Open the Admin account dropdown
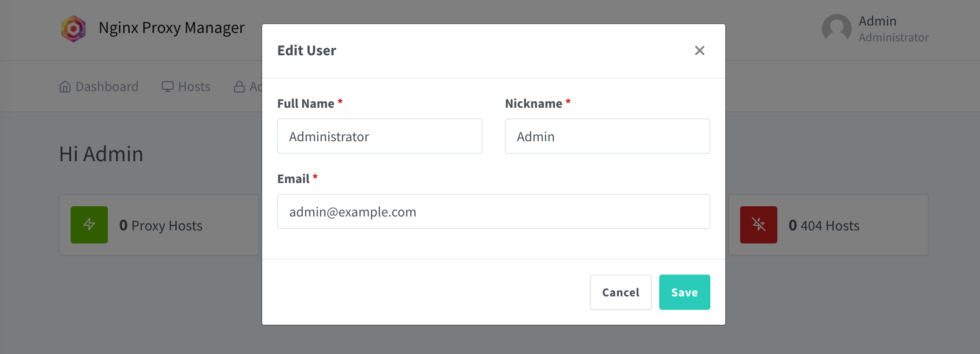This screenshot has height=354, width=980. coord(875,29)
